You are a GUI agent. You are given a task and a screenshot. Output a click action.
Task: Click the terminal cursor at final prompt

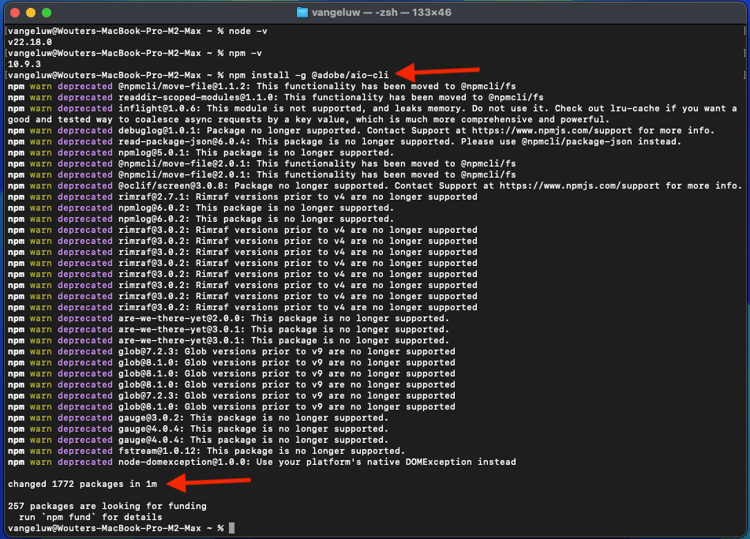[232, 528]
